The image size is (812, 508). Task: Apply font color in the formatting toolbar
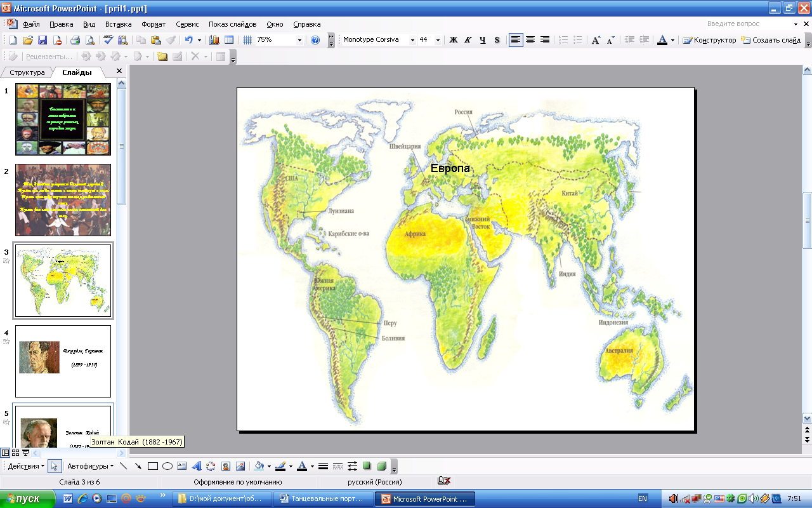662,40
